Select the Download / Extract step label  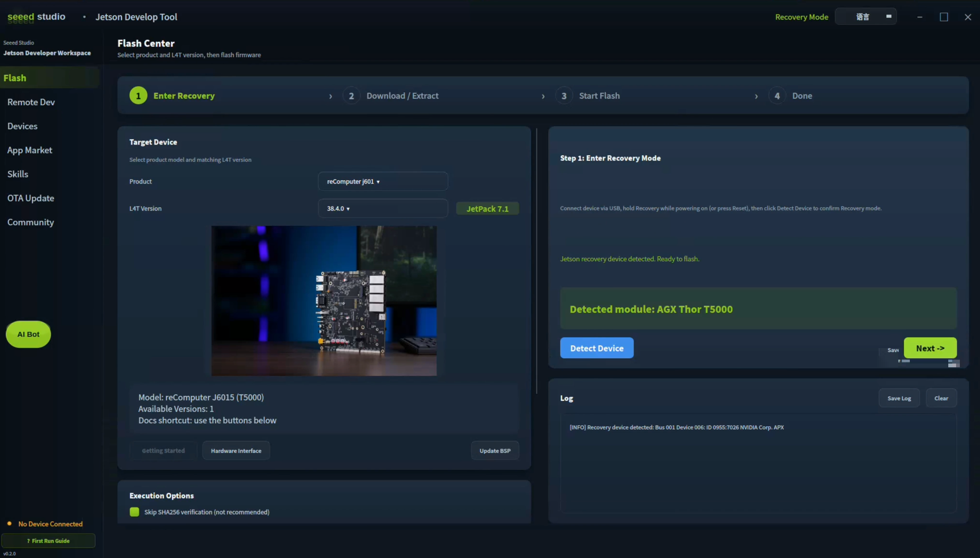pos(402,96)
